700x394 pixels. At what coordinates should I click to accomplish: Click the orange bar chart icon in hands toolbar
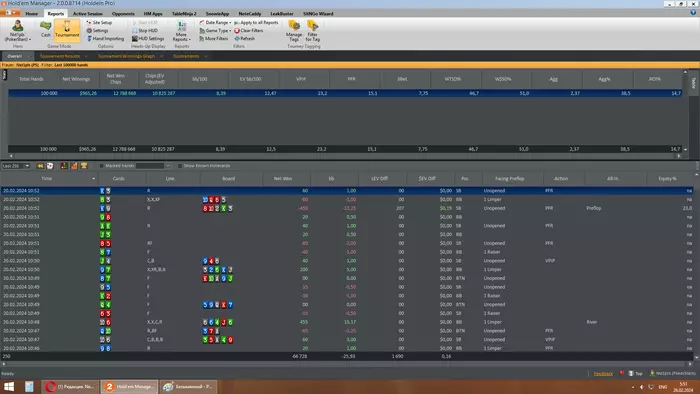(74, 166)
